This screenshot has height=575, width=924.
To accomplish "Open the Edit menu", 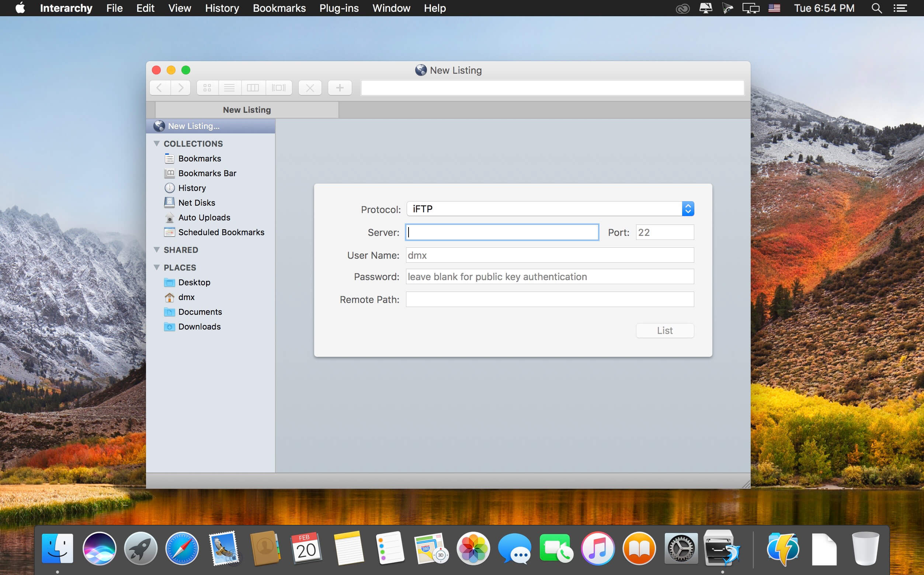I will coord(145,8).
